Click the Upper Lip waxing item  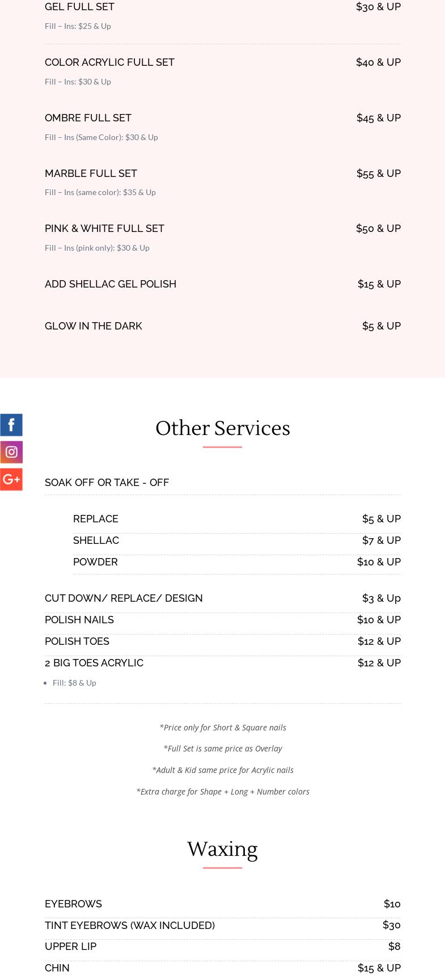pyautogui.click(x=70, y=946)
